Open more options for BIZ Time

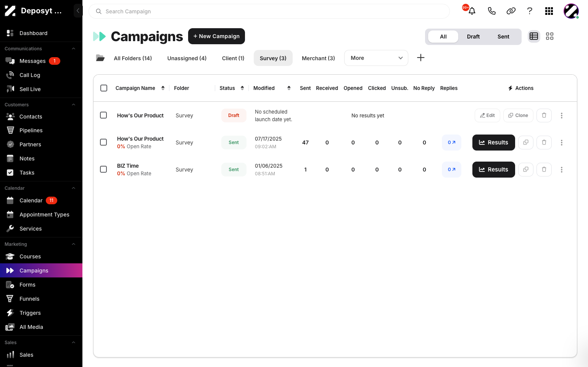click(x=562, y=170)
